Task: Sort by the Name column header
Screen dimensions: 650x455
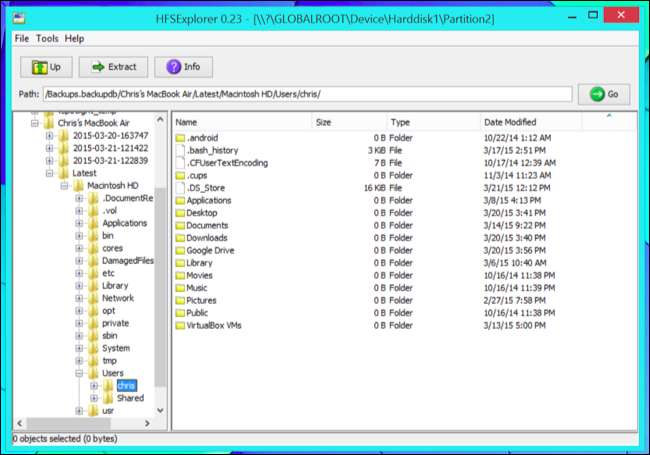Action: [x=242, y=122]
